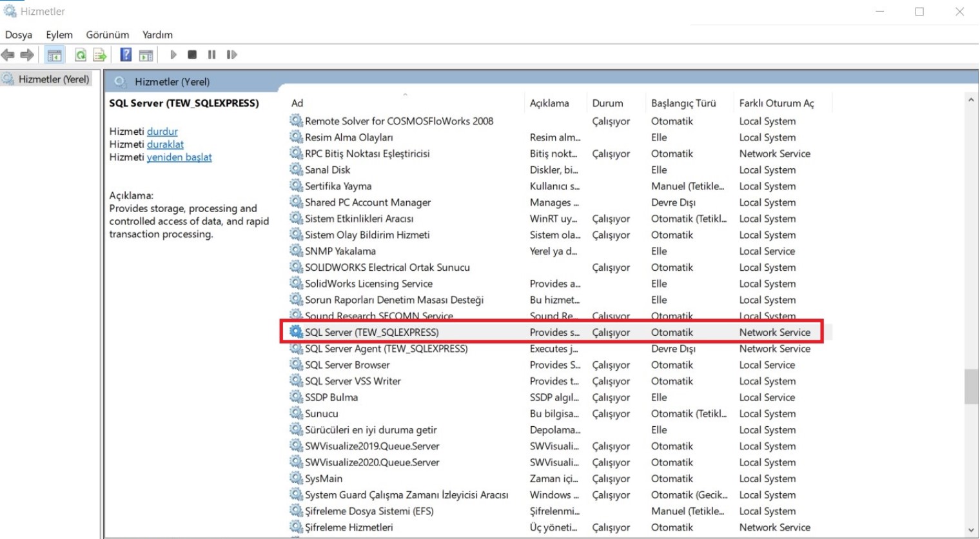Select Hizmetler (Yerel) in the left tree
980x539 pixels.
click(x=54, y=79)
